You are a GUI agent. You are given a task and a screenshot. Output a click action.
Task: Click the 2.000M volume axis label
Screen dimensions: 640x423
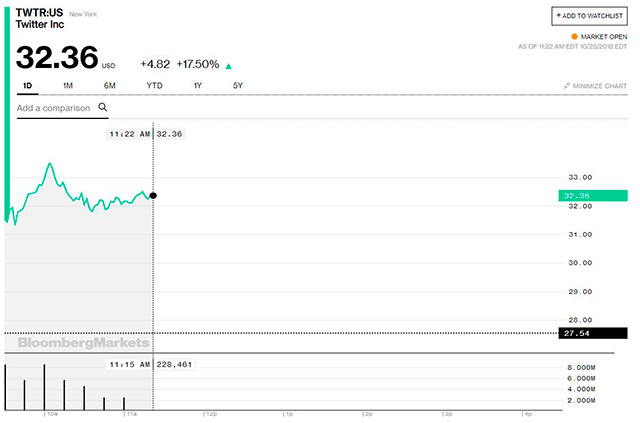(581, 401)
